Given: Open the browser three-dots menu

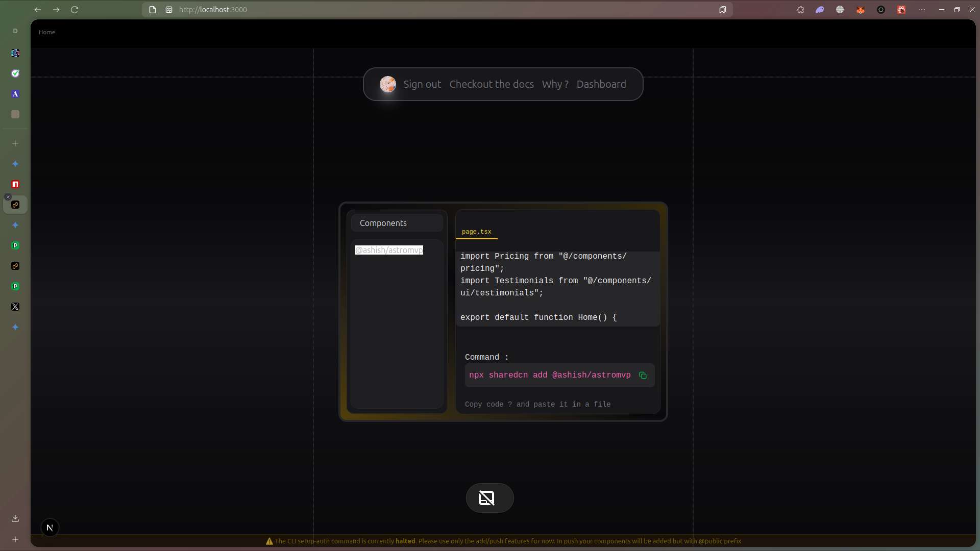Looking at the screenshot, I should pyautogui.click(x=921, y=10).
